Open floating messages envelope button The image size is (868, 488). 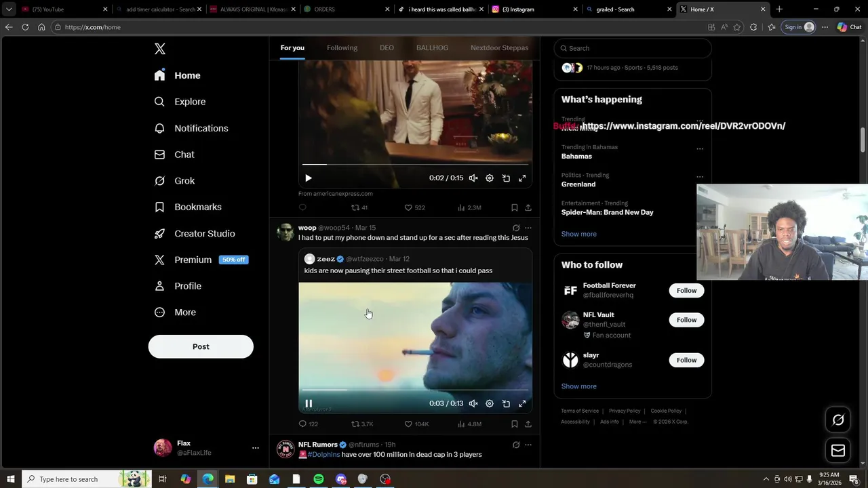838,451
